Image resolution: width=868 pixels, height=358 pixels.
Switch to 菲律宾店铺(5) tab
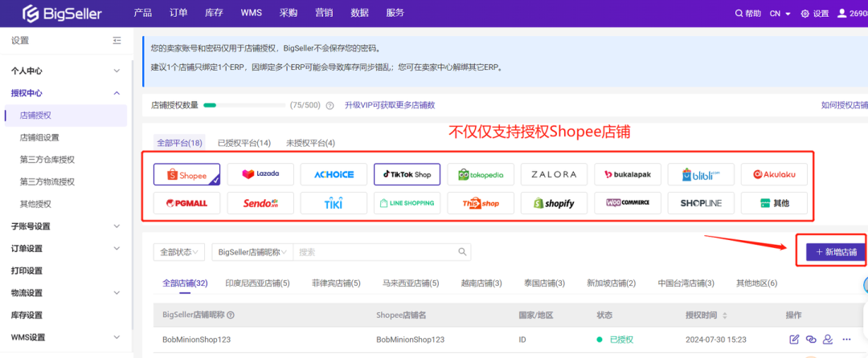coord(336,283)
